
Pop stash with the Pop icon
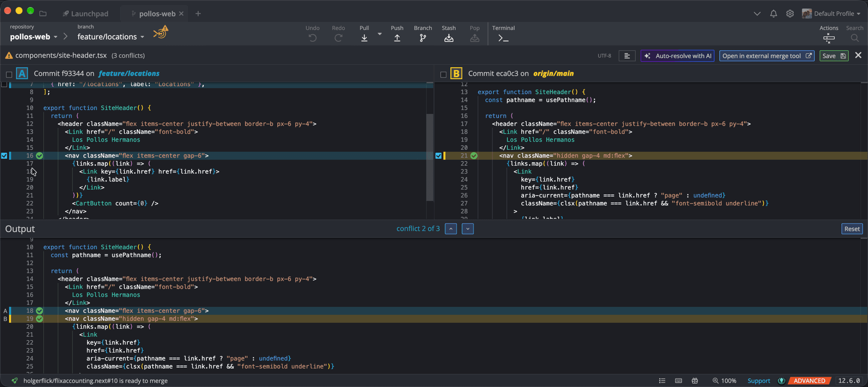click(475, 38)
